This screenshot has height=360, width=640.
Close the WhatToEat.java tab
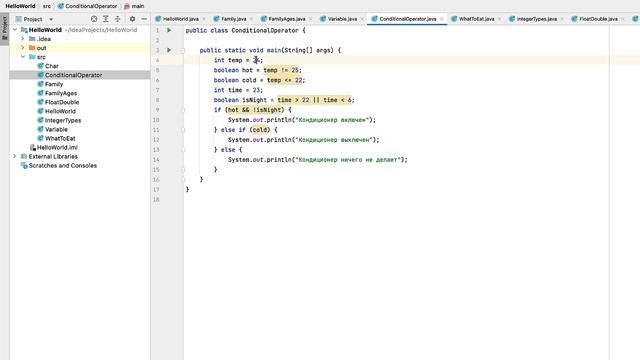pos(500,19)
